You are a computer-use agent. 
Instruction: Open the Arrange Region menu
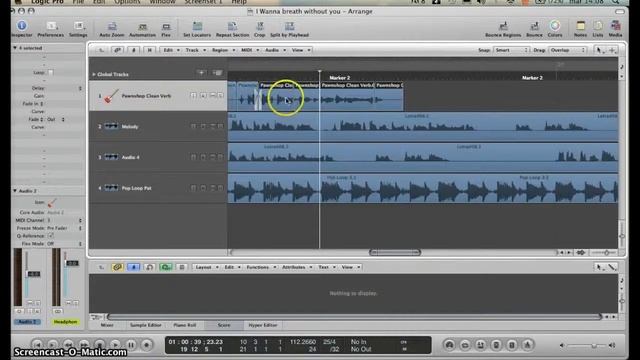[223, 50]
